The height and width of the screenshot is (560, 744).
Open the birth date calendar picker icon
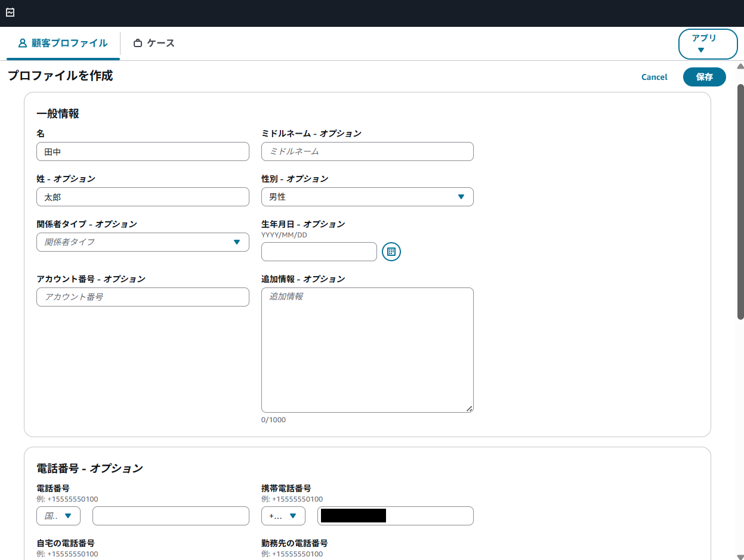click(391, 252)
